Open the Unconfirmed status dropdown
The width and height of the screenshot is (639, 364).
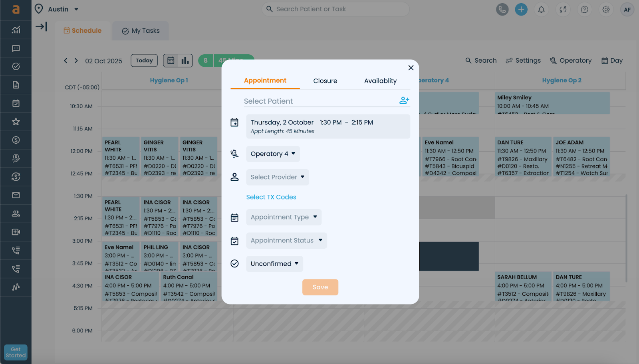274,264
